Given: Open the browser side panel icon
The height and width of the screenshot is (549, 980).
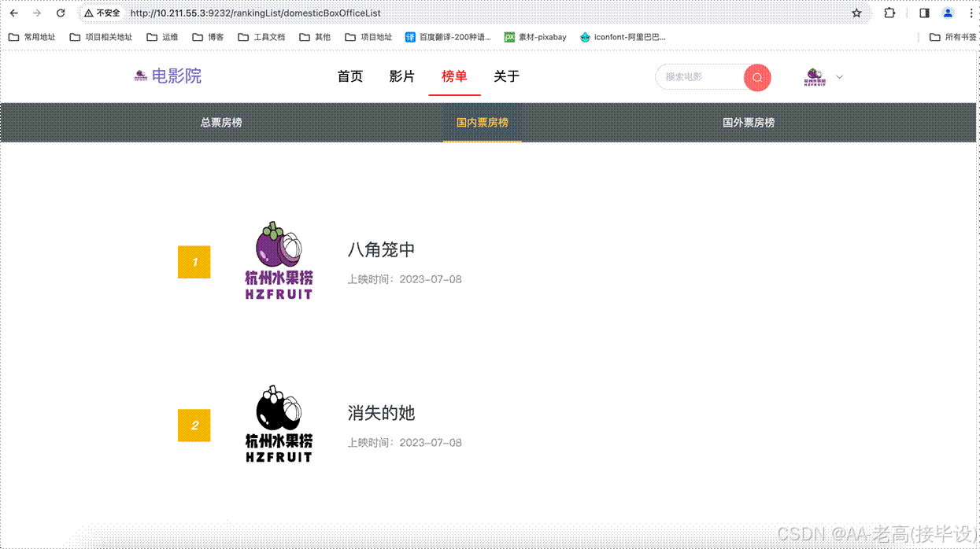Looking at the screenshot, I should 923,13.
